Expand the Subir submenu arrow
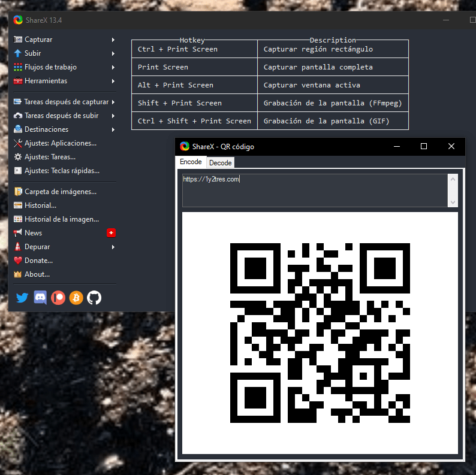 [x=113, y=53]
